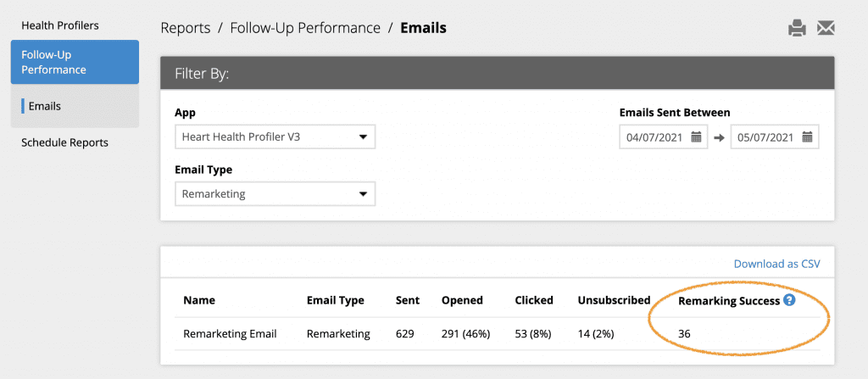The width and height of the screenshot is (868, 379).
Task: Click the 04/07/2021 start date field
Action: click(x=663, y=137)
